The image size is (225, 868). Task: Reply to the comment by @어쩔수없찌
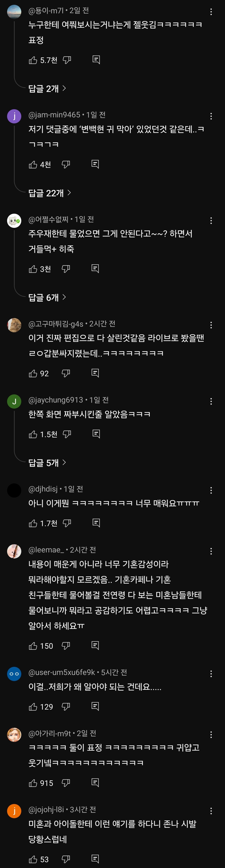click(x=95, y=269)
